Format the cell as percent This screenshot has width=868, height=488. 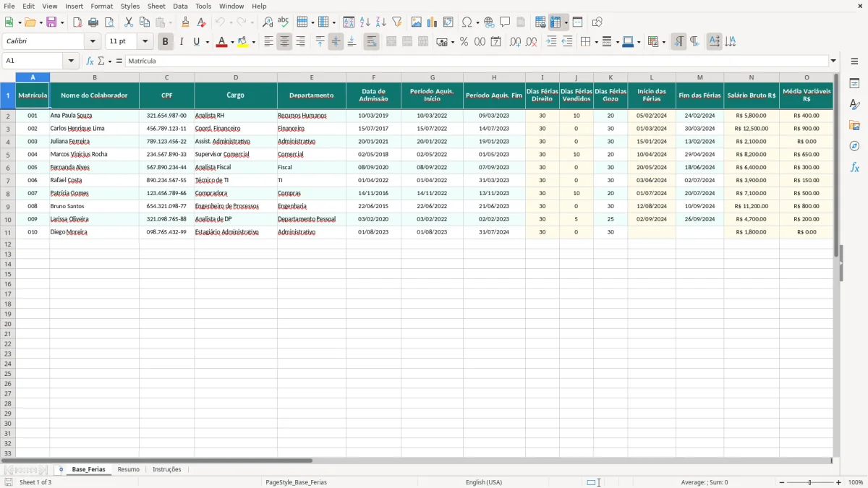(464, 42)
